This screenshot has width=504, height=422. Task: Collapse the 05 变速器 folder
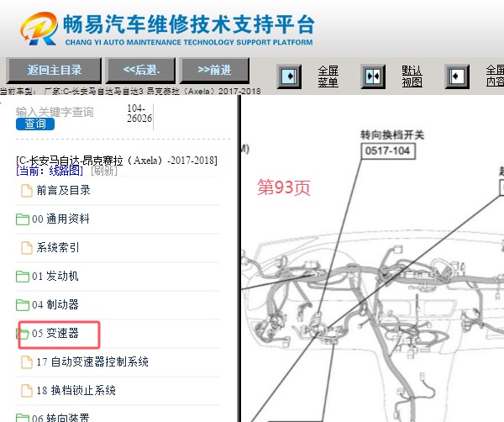click(x=55, y=333)
